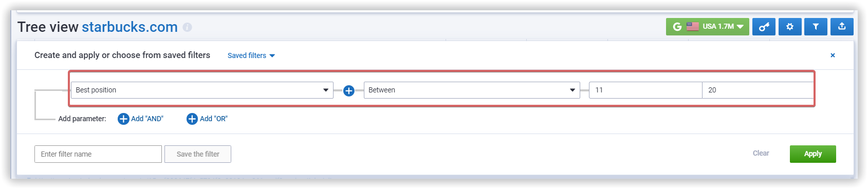Open the USA 1.7M database dropdown
This screenshot has height=189, width=868.
707,27
